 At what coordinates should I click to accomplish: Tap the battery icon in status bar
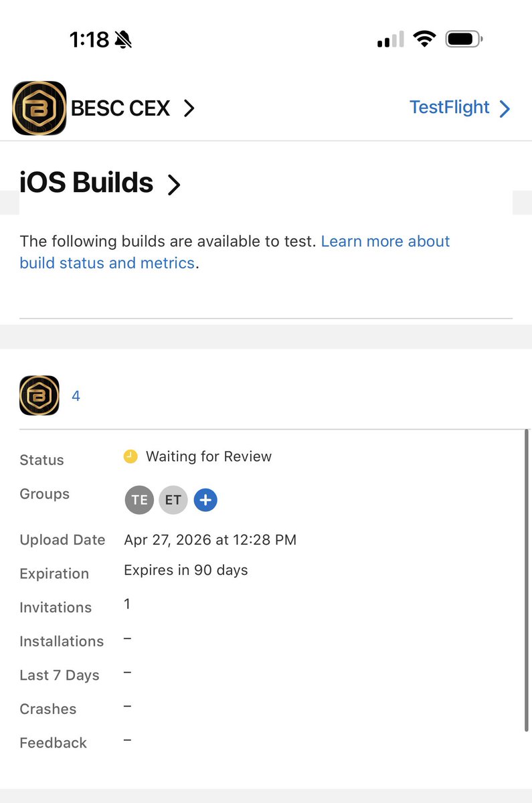[464, 39]
